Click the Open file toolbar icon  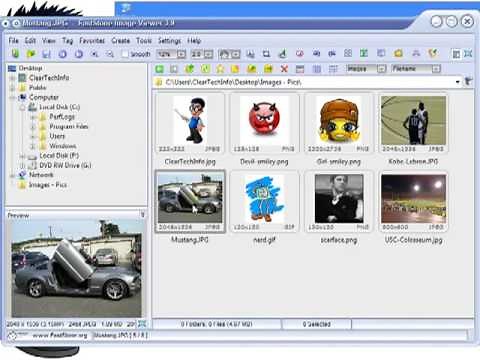click(x=31, y=53)
